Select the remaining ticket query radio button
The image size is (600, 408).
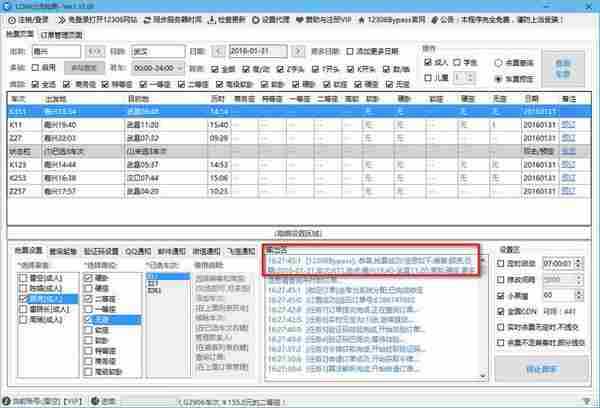[498, 63]
